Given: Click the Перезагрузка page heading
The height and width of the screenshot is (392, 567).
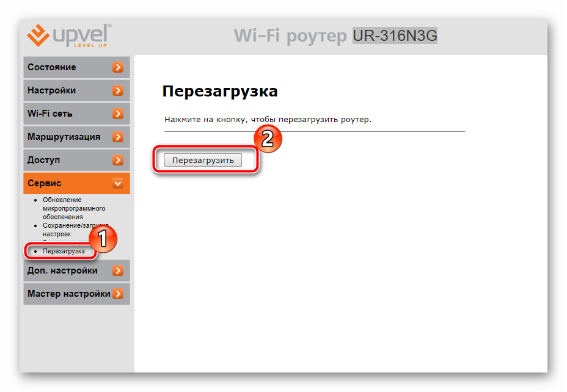Looking at the screenshot, I should [x=220, y=91].
